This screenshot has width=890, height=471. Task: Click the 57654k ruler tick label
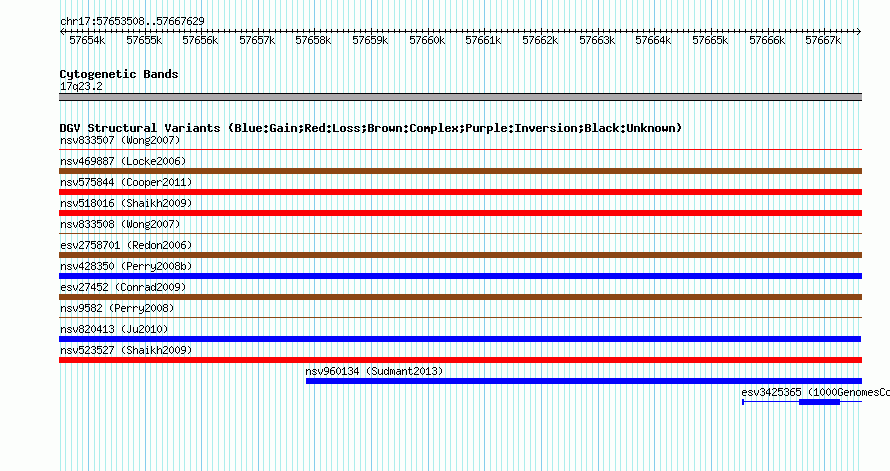[87, 40]
